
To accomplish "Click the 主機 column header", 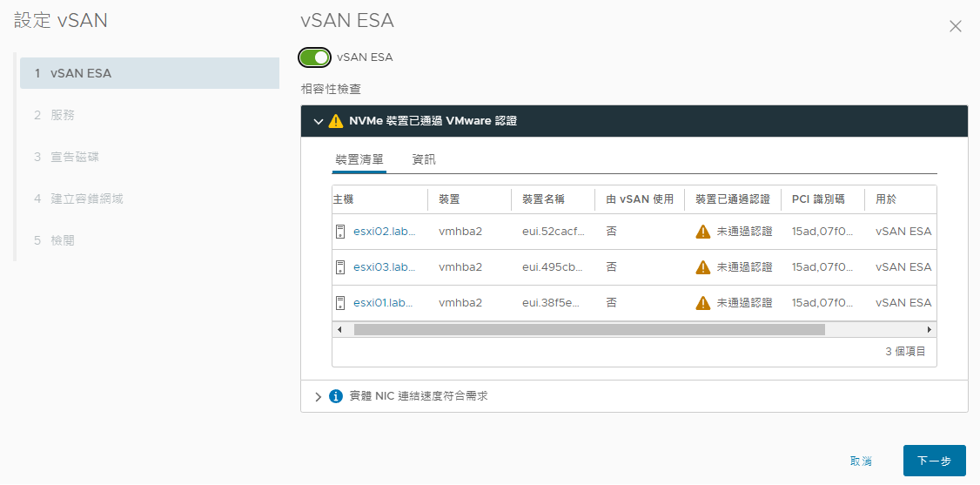I will pos(344,199).
